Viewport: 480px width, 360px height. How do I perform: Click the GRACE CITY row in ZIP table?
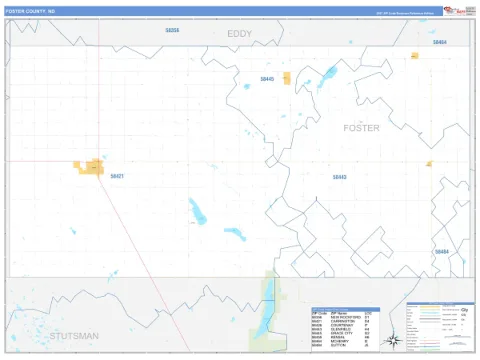click(341, 333)
